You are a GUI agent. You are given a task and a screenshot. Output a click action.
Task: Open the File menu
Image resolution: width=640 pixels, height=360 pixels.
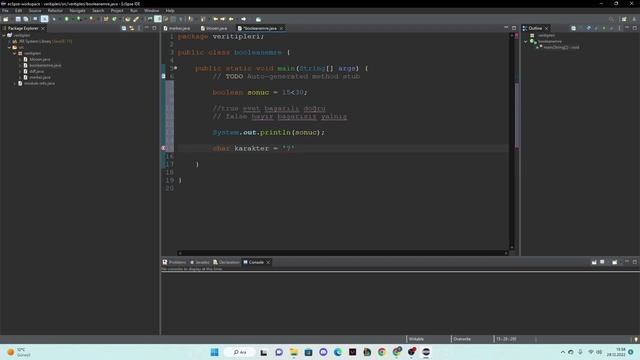5,11
